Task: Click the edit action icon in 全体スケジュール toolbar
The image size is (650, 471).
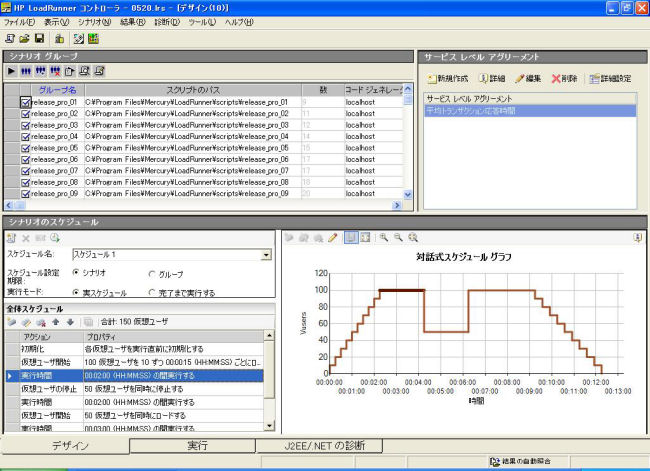Action: (x=26, y=322)
